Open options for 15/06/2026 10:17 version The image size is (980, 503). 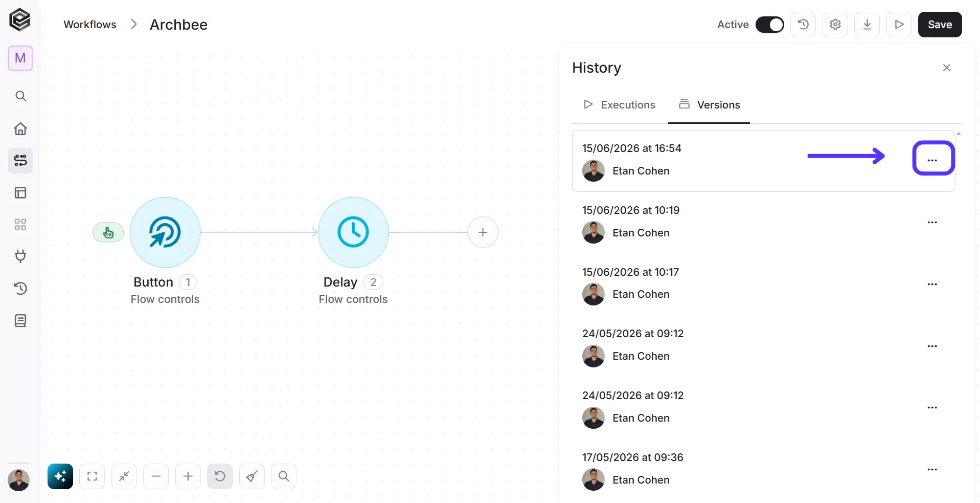point(932,284)
